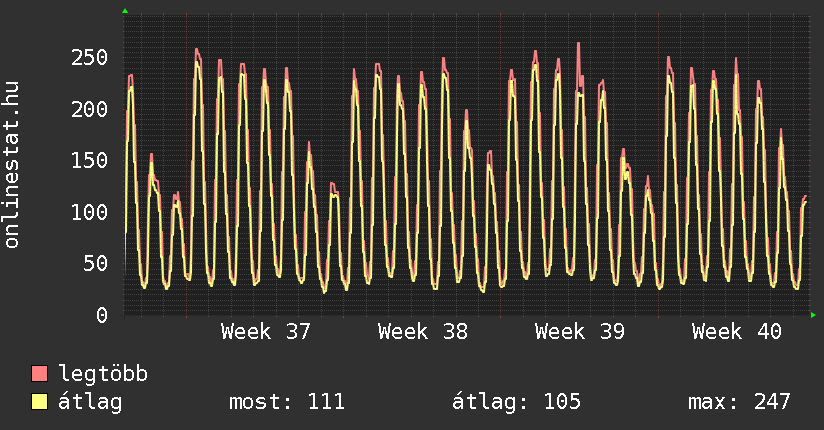Click the onlinestat.hu vertical title
The height and width of the screenshot is (430, 824).
[12, 164]
